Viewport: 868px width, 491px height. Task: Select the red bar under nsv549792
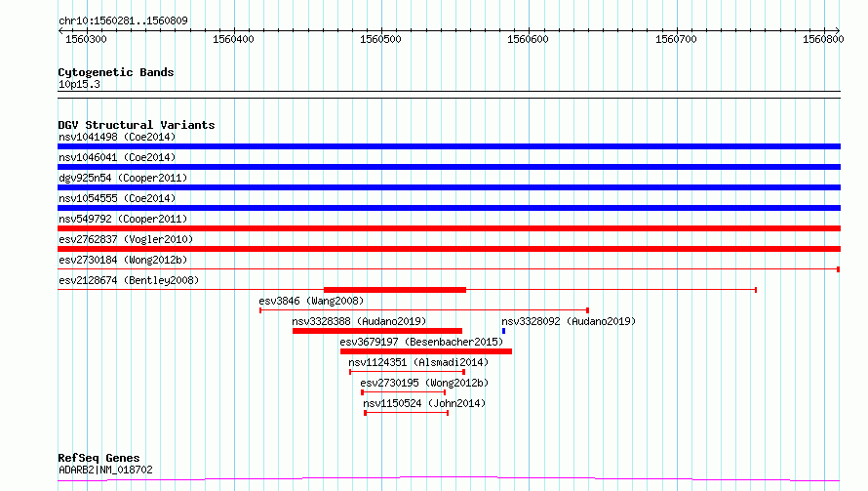[x=449, y=228]
